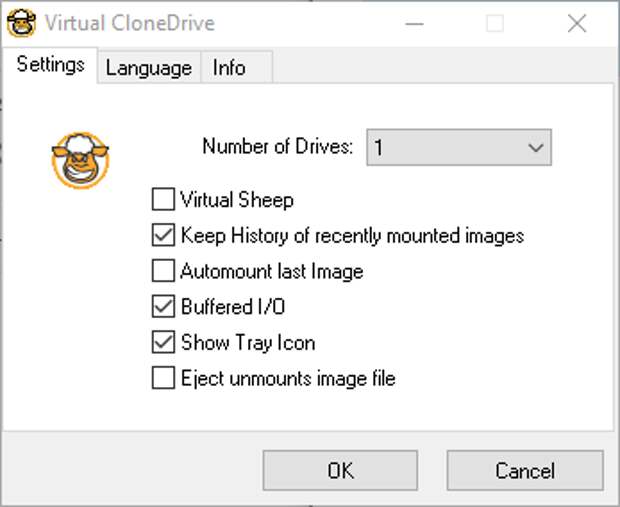The height and width of the screenshot is (507, 620).
Task: Select the Number of Drives combo box
Action: (x=459, y=148)
